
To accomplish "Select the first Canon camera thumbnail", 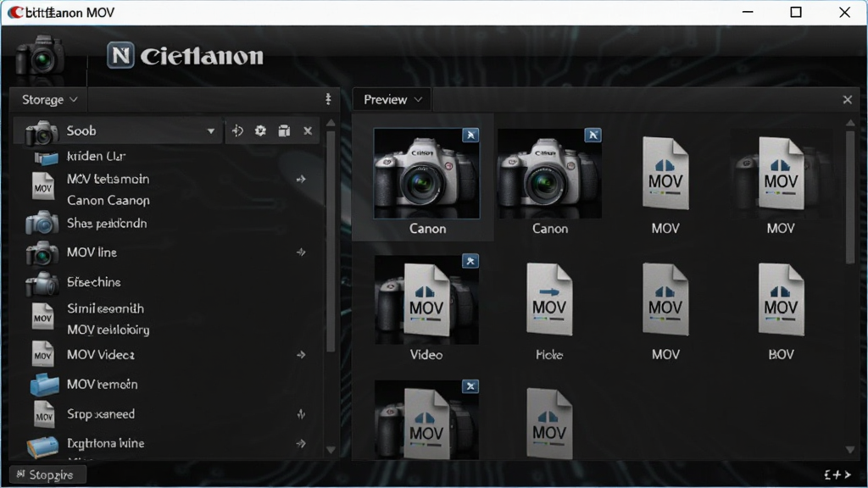I will 426,173.
